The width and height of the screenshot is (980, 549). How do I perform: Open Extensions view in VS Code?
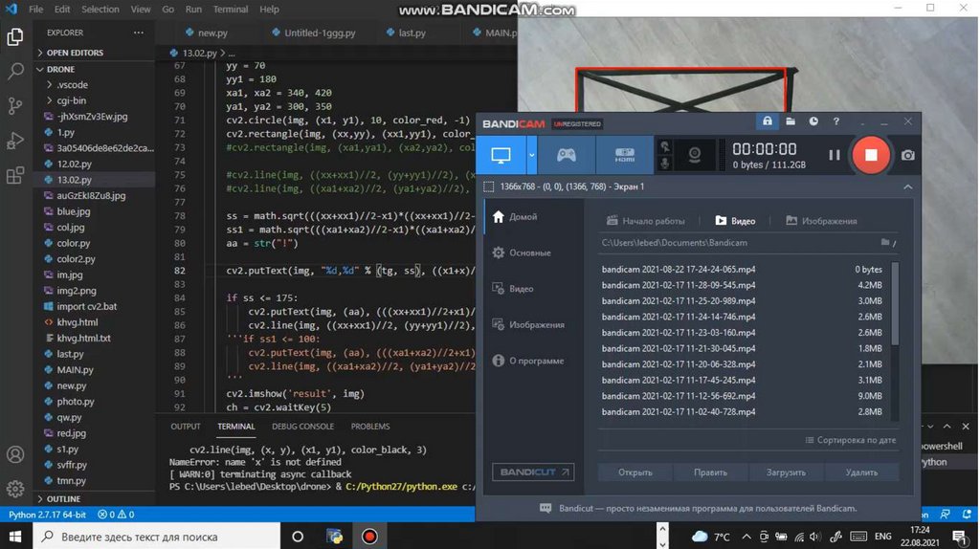pos(15,176)
